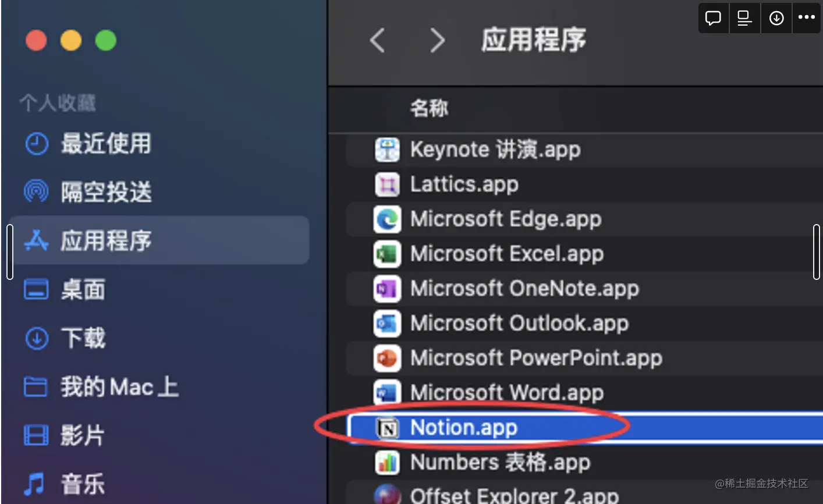Close the Finder window with red button

click(x=36, y=40)
